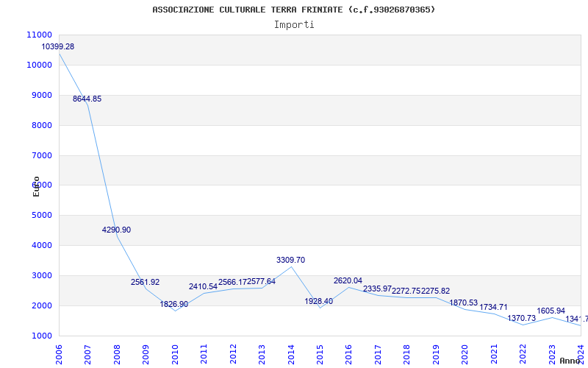This screenshot has height=368, width=588.
Task: Click the 1000 y-axis tick label
Action: [x=41, y=336]
